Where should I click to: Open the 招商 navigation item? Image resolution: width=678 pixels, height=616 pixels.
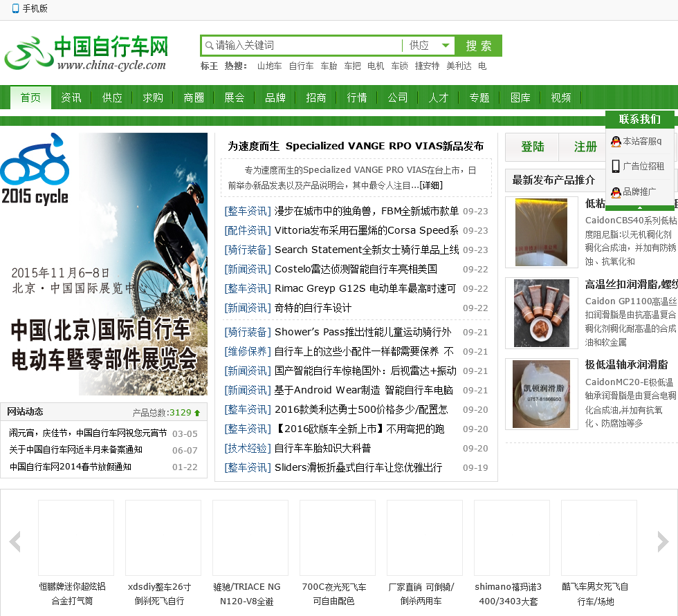click(x=316, y=97)
